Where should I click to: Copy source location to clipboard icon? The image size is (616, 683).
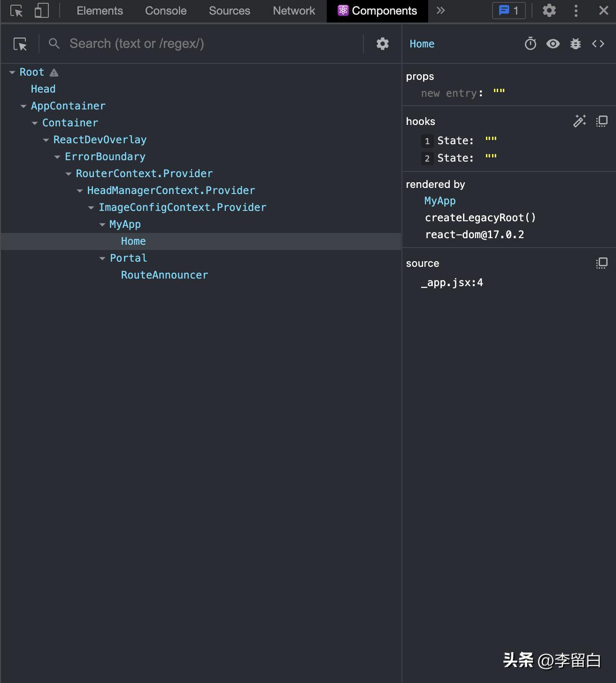click(x=601, y=263)
